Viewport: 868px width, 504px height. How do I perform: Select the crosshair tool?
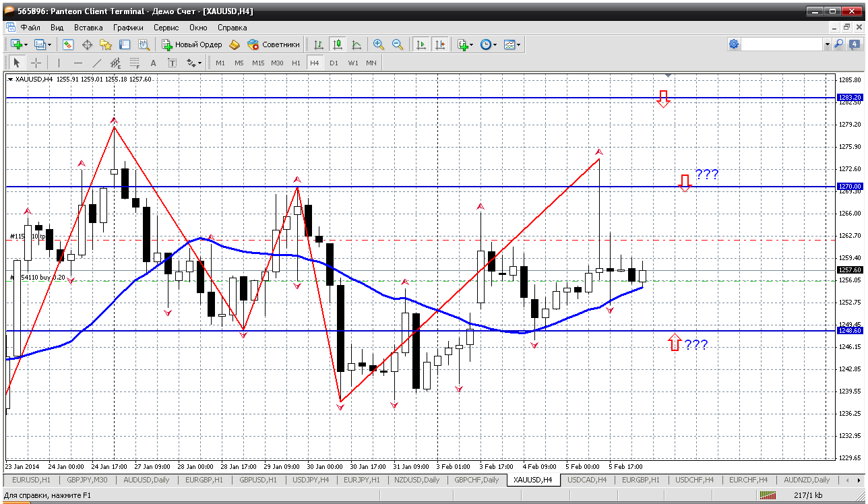point(36,63)
